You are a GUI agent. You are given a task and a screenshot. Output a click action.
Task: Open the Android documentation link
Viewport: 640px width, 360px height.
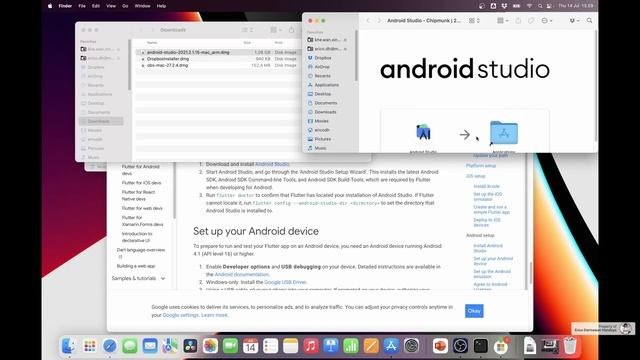(x=242, y=274)
